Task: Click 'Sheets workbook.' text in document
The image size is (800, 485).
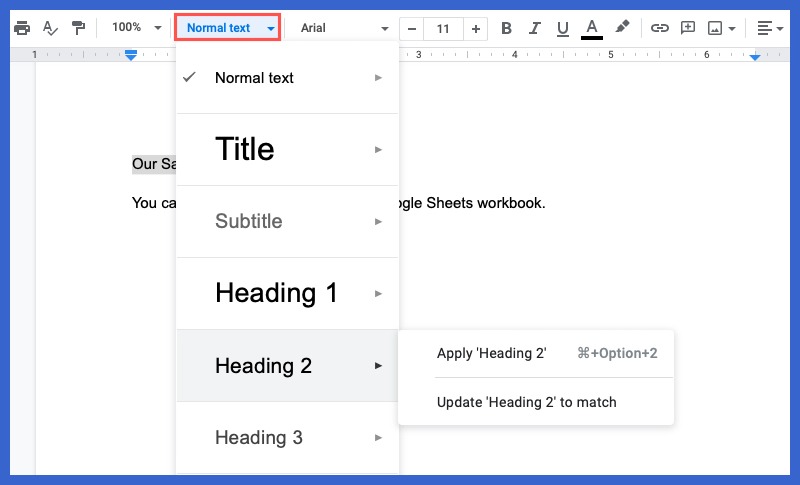Action: (x=486, y=203)
